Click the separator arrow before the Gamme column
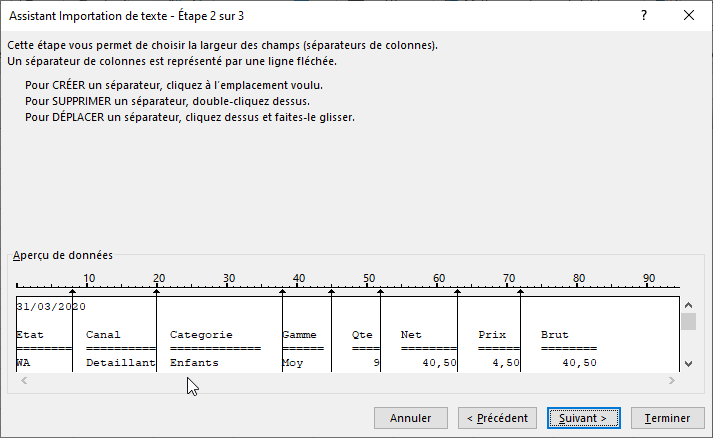This screenshot has width=713, height=438. pyautogui.click(x=283, y=292)
